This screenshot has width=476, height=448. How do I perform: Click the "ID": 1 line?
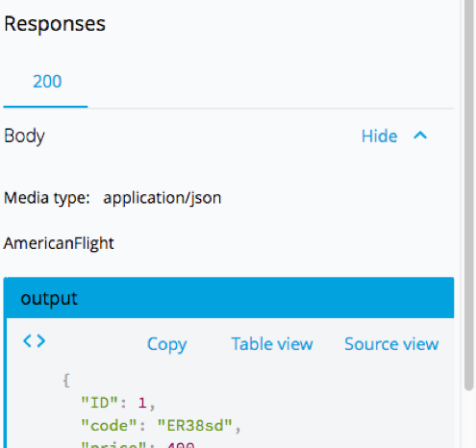pyautogui.click(x=118, y=403)
